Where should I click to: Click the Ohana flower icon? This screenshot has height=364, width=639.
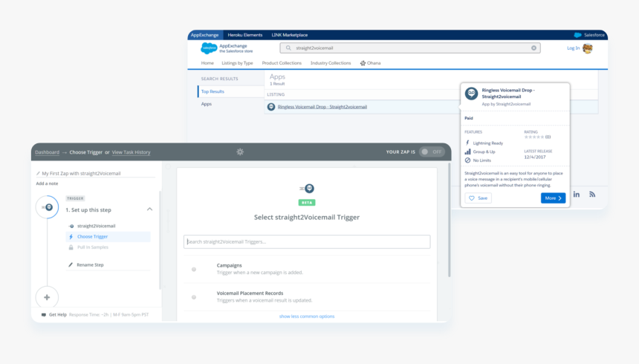pos(363,63)
